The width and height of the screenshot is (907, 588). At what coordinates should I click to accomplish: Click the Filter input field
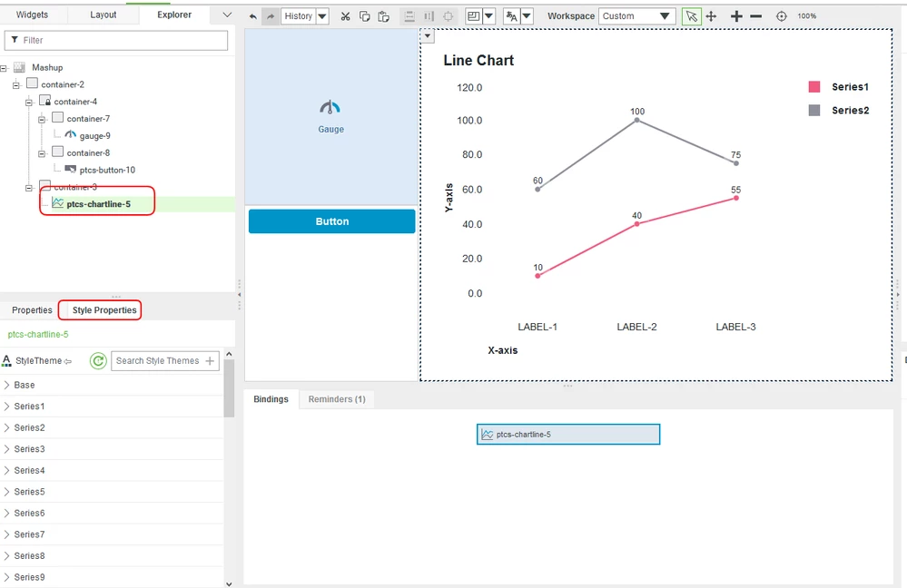(x=115, y=40)
